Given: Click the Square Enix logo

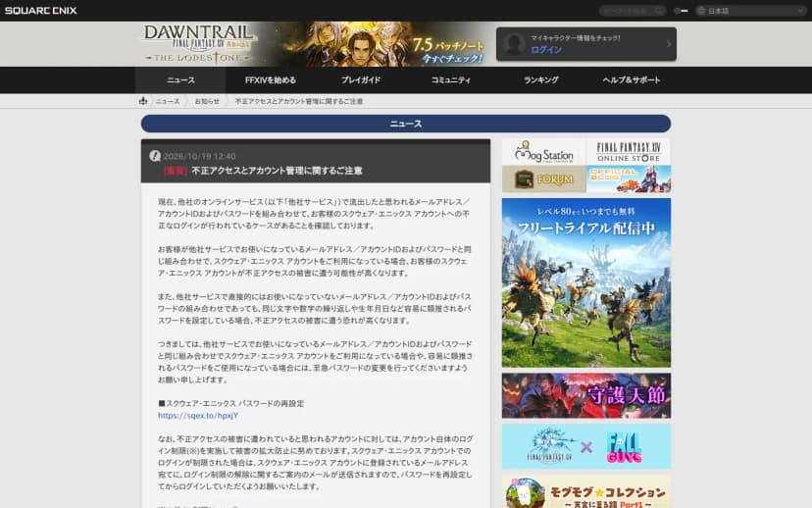Looking at the screenshot, I should [x=40, y=11].
